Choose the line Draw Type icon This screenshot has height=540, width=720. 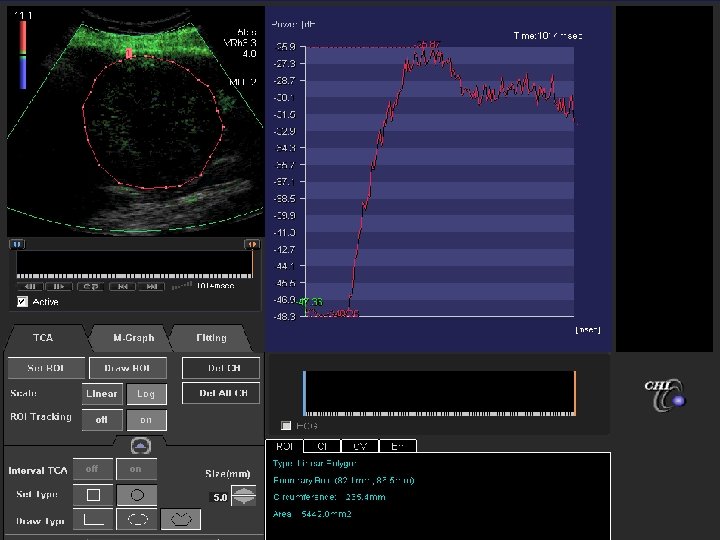(93, 520)
